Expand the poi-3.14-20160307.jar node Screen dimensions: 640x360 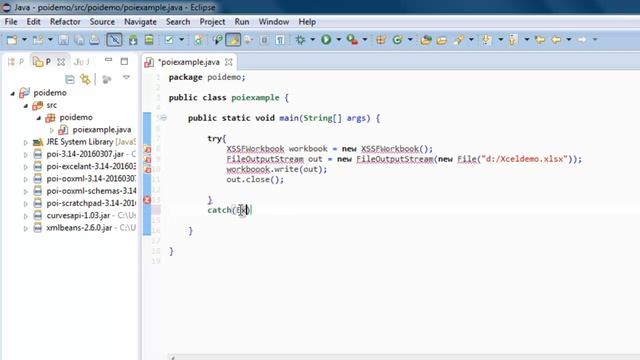26,155
